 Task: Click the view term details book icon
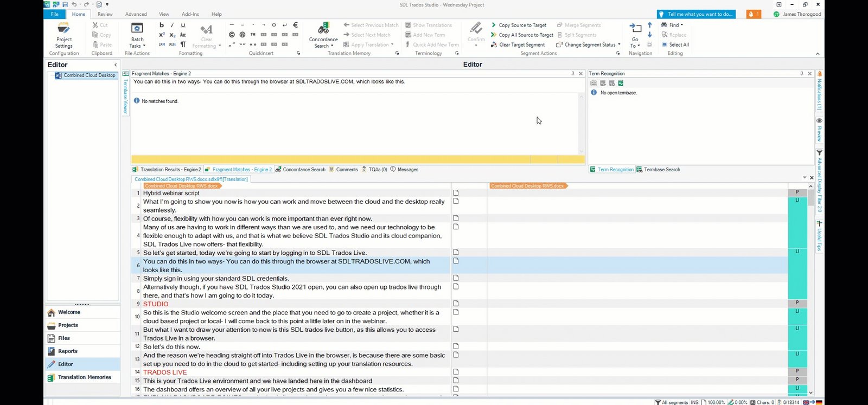point(593,83)
